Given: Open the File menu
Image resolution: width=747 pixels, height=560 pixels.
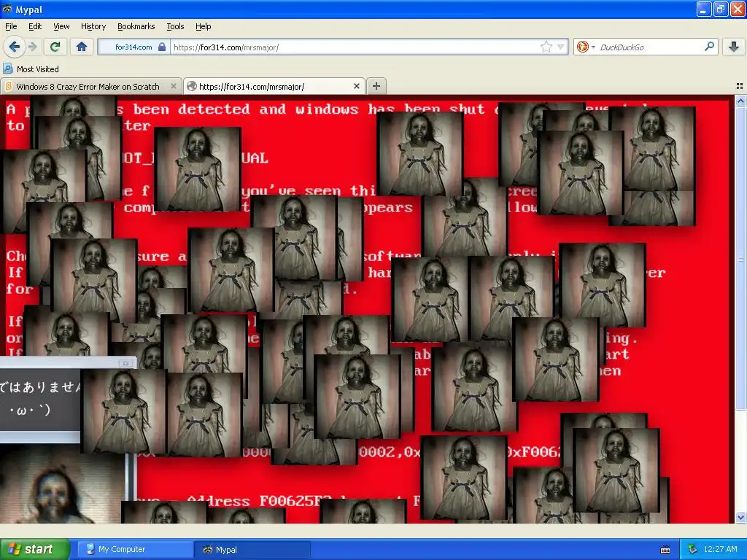Looking at the screenshot, I should click(11, 26).
